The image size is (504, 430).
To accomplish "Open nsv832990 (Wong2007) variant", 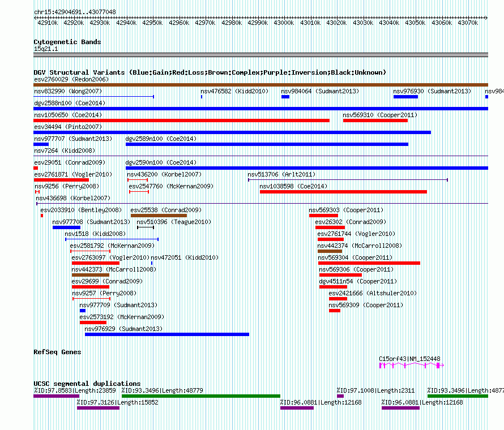I will point(68,91).
